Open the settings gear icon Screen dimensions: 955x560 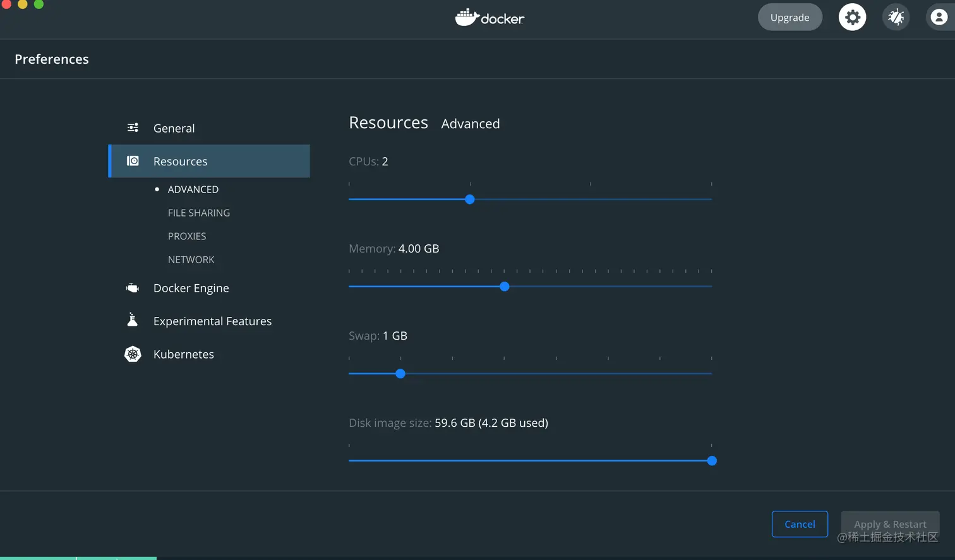852,17
